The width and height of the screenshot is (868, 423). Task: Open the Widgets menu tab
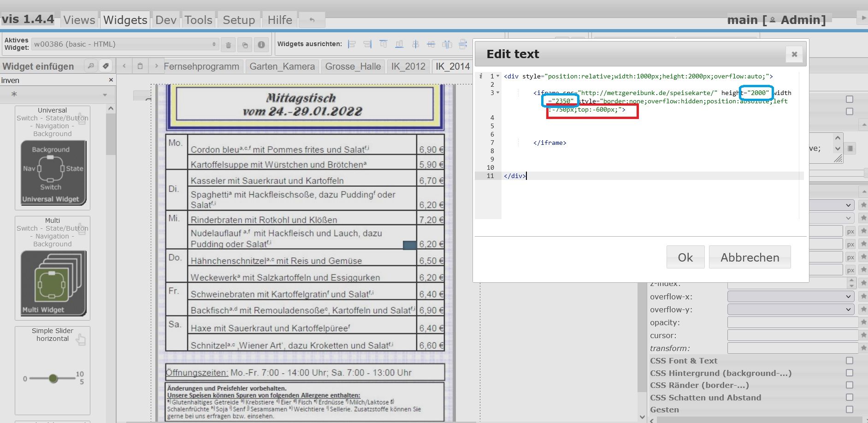point(125,20)
